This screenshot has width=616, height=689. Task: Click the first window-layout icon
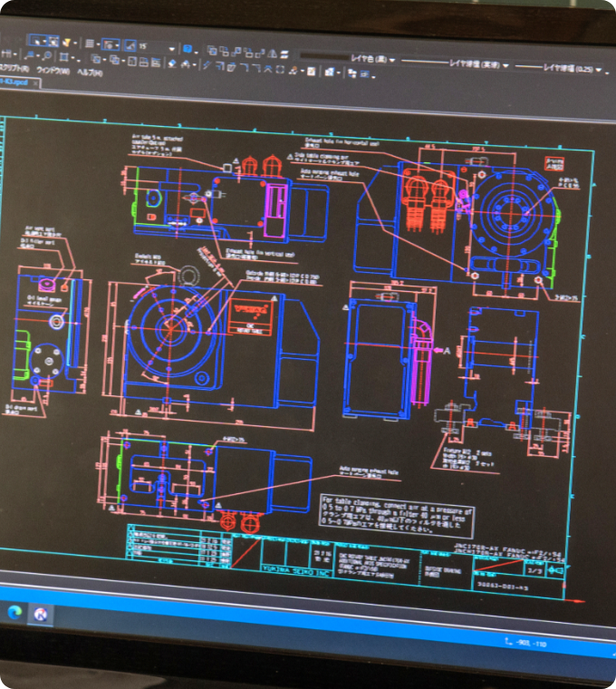coord(132,62)
